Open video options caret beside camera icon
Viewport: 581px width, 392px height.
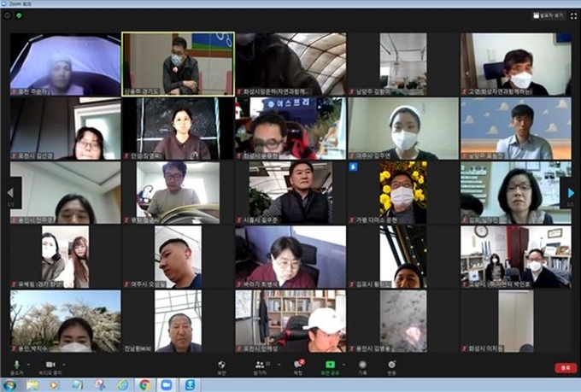[64, 365]
